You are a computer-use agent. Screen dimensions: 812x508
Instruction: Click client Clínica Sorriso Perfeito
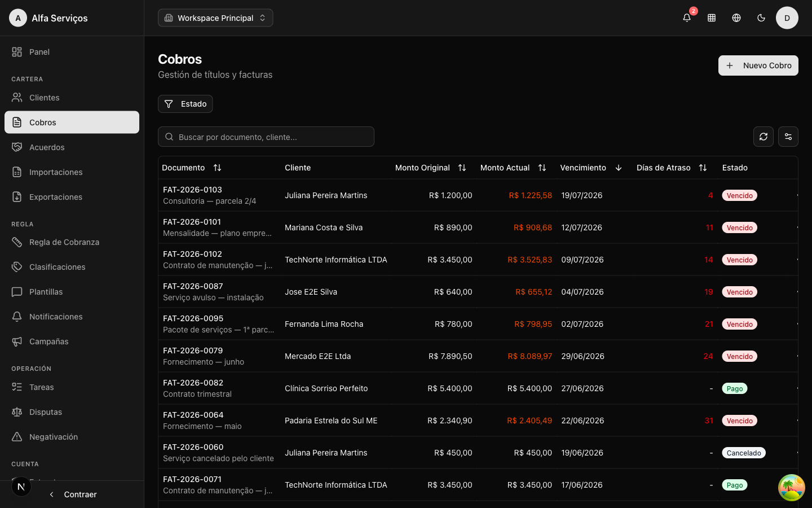pyautogui.click(x=326, y=388)
